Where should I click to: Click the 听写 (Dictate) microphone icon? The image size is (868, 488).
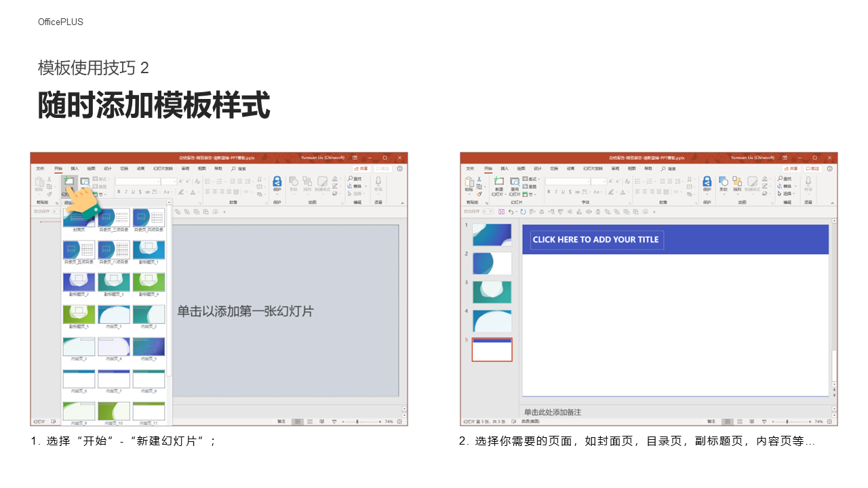808,182
